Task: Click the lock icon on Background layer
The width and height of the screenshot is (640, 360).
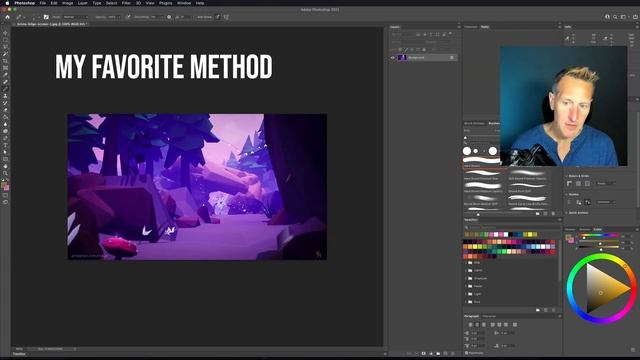Action: click(x=452, y=58)
